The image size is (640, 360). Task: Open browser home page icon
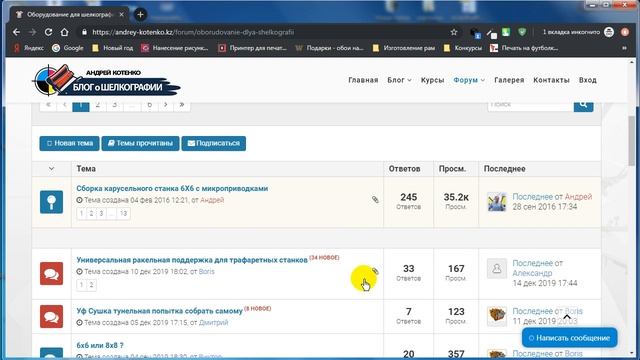pyautogui.click(x=64, y=32)
